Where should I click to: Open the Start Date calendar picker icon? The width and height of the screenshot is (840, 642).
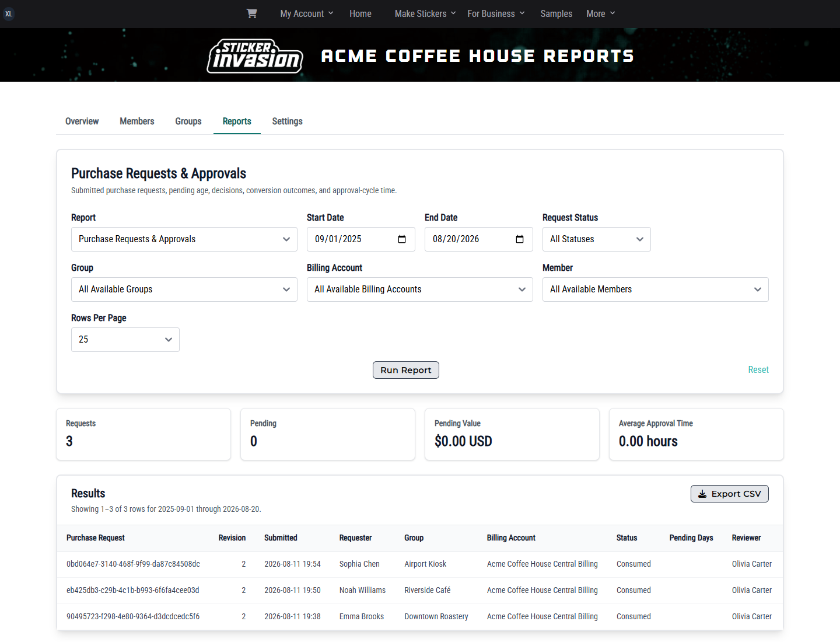pos(402,239)
